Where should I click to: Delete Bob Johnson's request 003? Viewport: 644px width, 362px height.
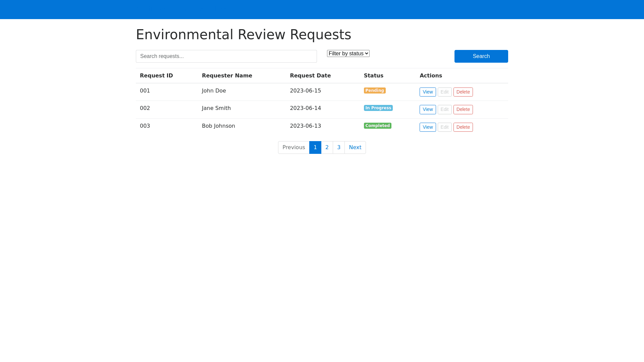[463, 127]
